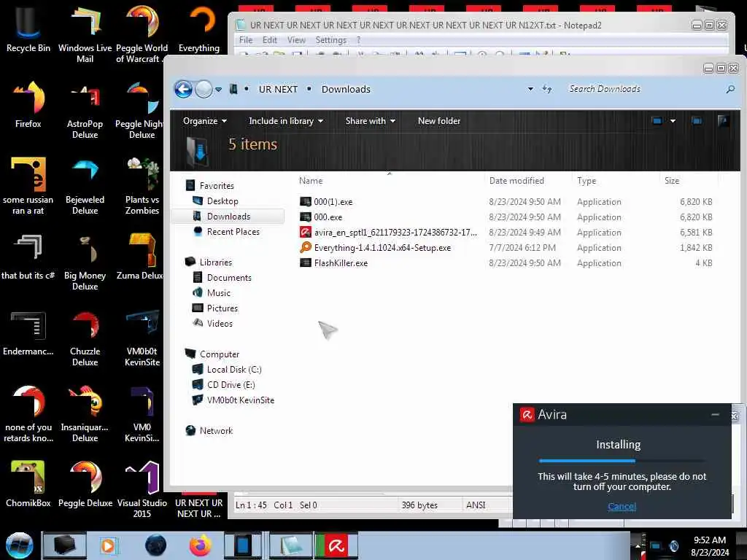The width and height of the screenshot is (747, 560).
Task: Open the Recycle Bin desktop icon
Action: (28, 29)
